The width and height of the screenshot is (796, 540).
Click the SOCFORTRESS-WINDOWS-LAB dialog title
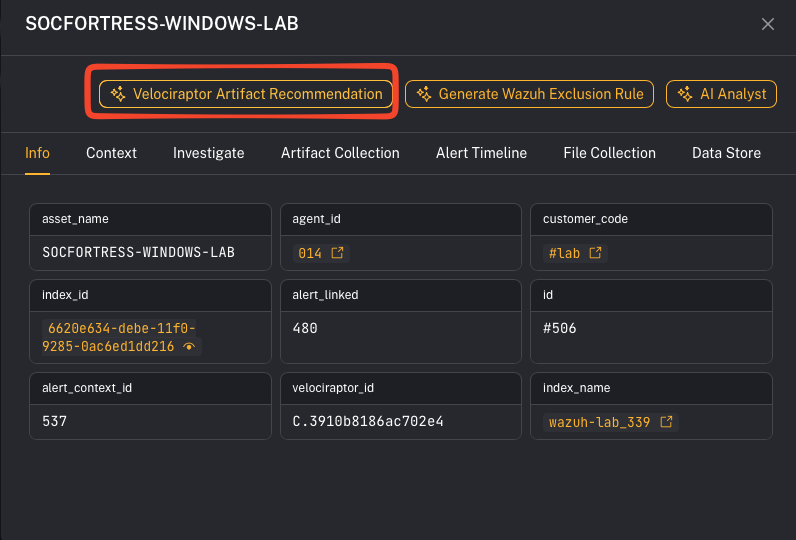[x=162, y=23]
